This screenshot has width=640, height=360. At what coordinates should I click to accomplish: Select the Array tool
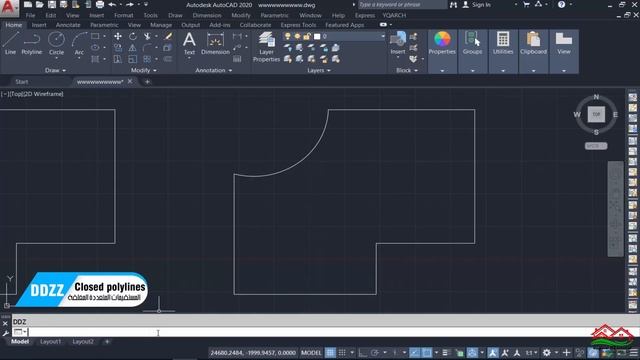coord(147,59)
